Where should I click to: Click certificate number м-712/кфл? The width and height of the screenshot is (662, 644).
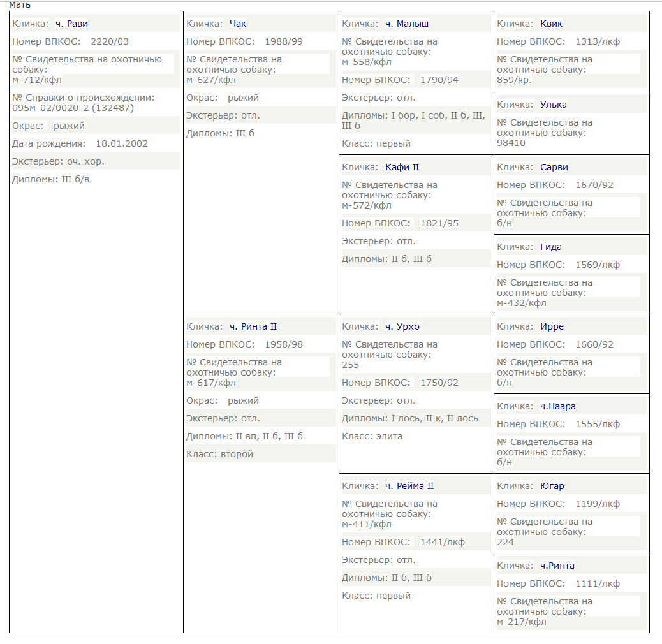pos(37,80)
